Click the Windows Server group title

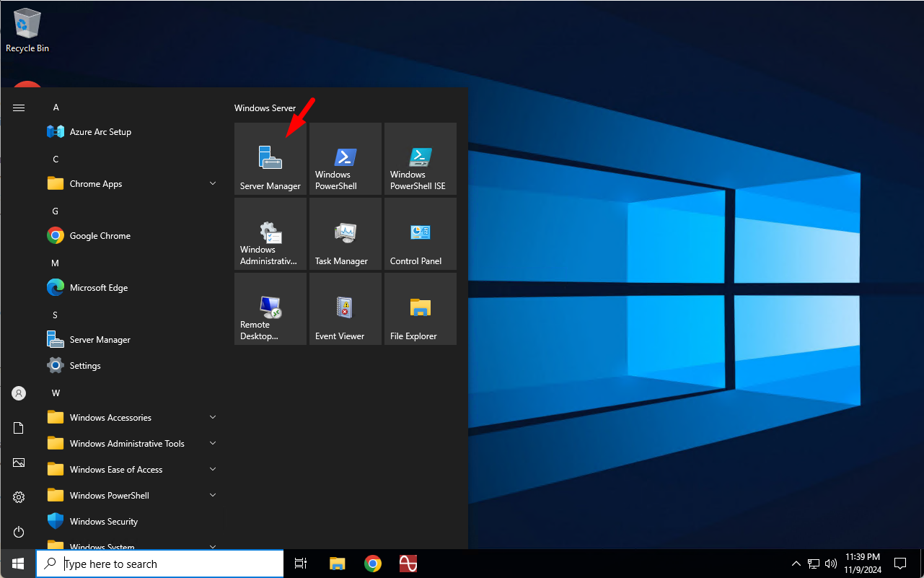click(265, 108)
